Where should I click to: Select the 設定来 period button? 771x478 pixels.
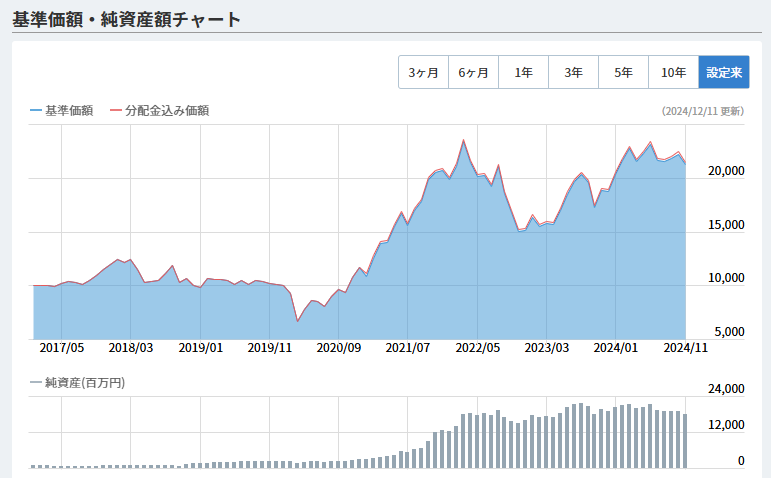click(724, 72)
